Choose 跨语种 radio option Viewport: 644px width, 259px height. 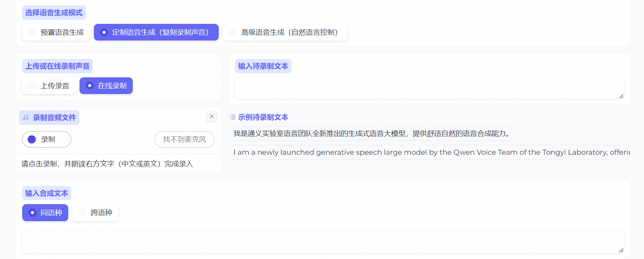point(95,213)
